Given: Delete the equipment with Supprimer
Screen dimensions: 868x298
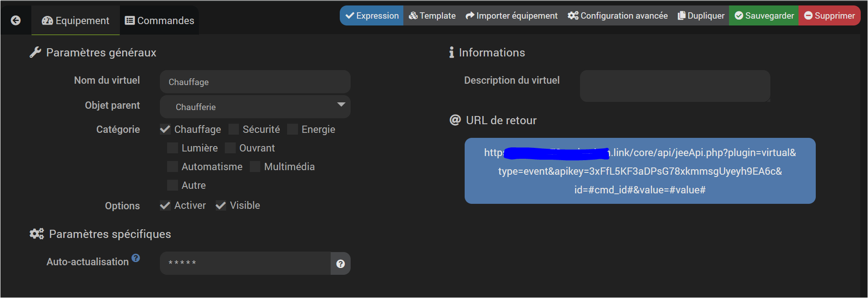Looking at the screenshot, I should [829, 16].
